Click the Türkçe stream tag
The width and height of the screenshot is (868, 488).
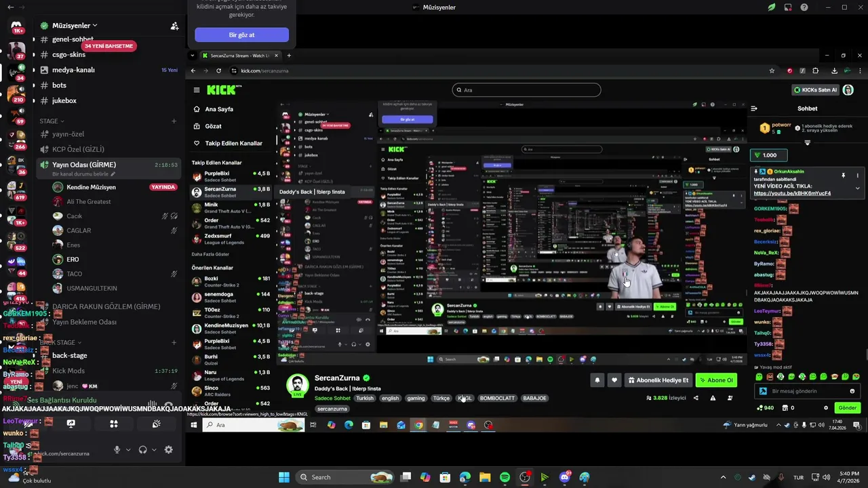441,399
